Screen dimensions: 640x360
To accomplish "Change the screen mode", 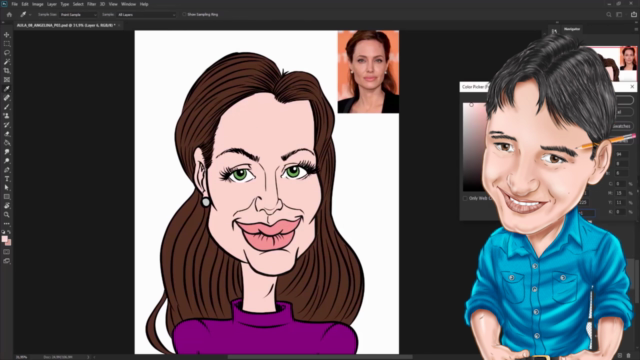I will click(x=7, y=261).
